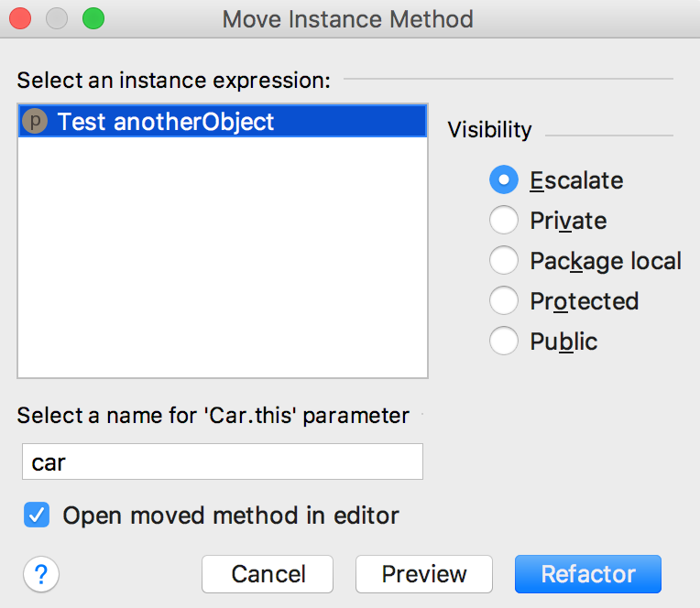The width and height of the screenshot is (700, 608).
Task: Click the 'Move Instance Method' title bar
Action: click(x=348, y=19)
